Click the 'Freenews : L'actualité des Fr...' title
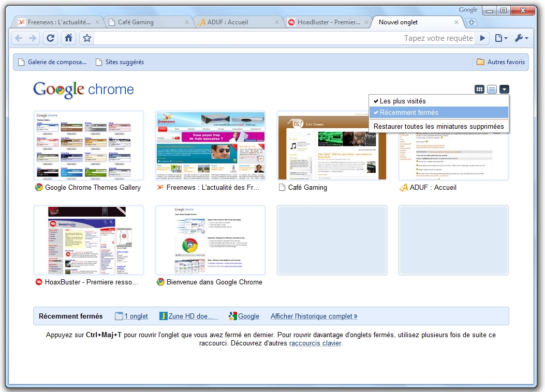The width and height of the screenshot is (545, 392). point(213,188)
